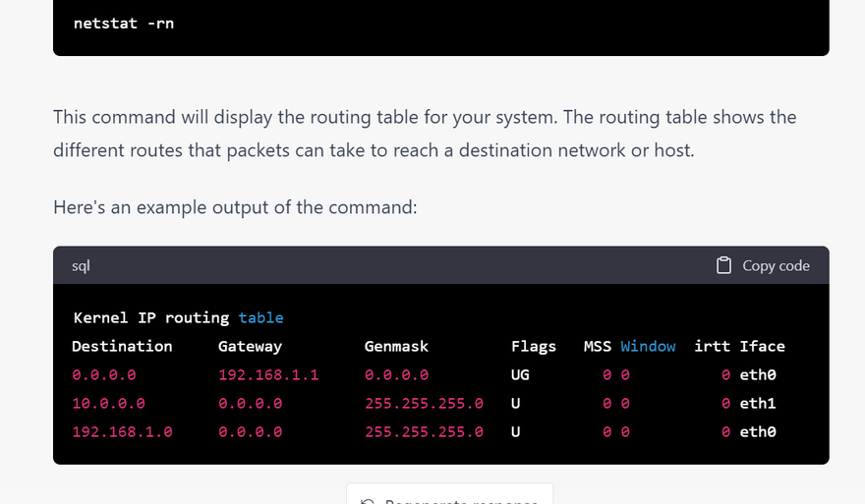The width and height of the screenshot is (865, 504).
Task: Select the Destination column header
Action: click(122, 346)
